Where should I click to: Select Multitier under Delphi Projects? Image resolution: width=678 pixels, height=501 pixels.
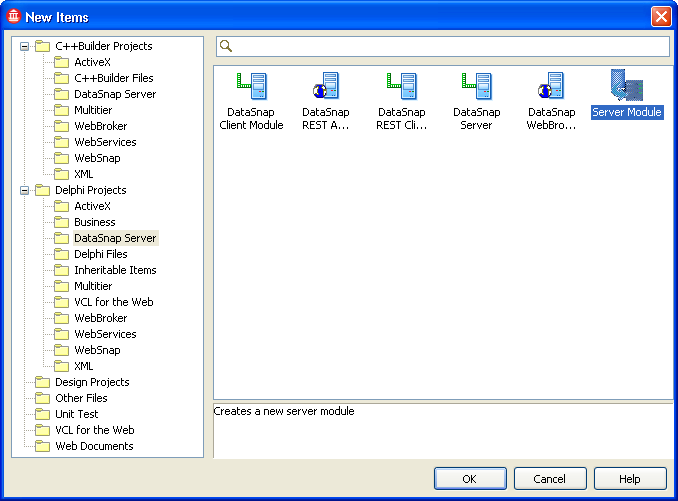click(93, 286)
